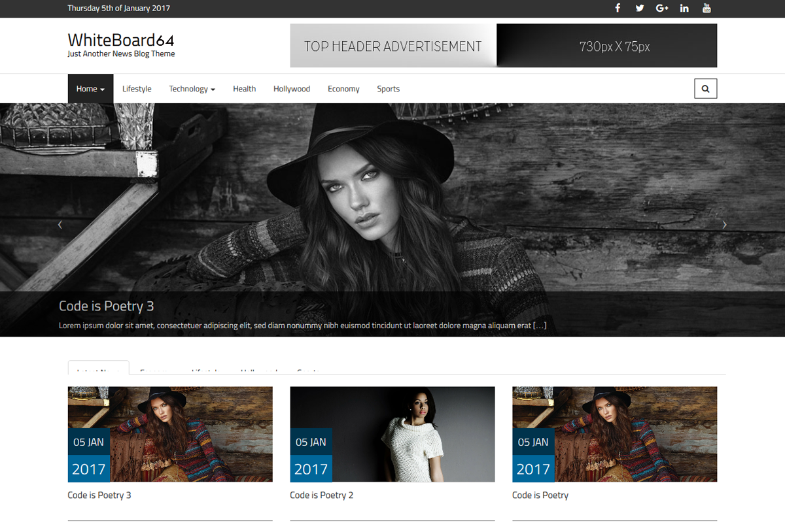Expand the Technology dropdown menu
The height and width of the screenshot is (532, 785).
(x=192, y=89)
